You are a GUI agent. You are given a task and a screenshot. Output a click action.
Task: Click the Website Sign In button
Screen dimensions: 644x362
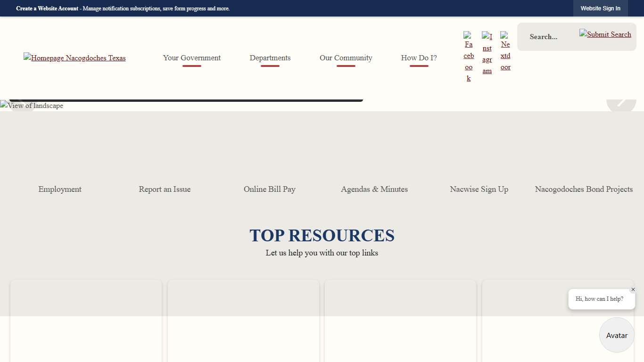pyautogui.click(x=600, y=8)
